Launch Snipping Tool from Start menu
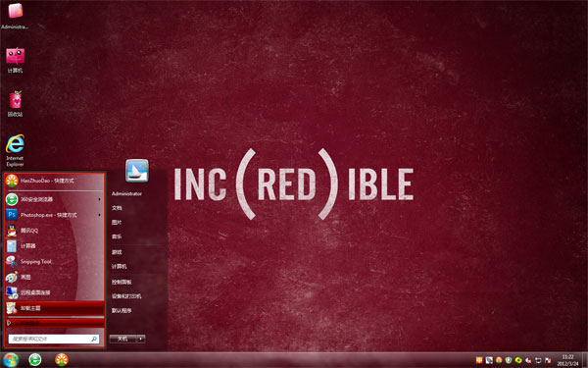 54,261
